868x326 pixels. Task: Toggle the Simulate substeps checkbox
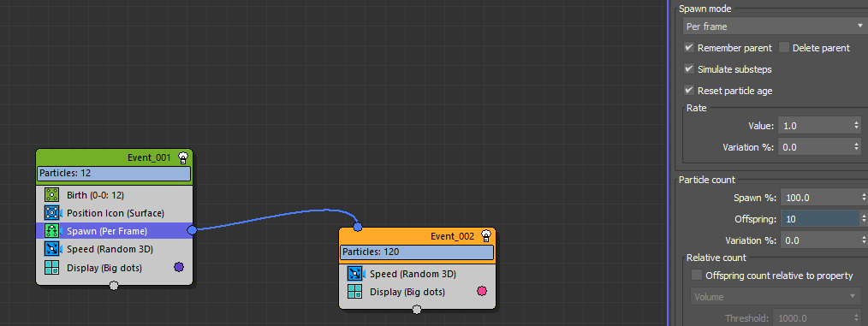(x=689, y=69)
